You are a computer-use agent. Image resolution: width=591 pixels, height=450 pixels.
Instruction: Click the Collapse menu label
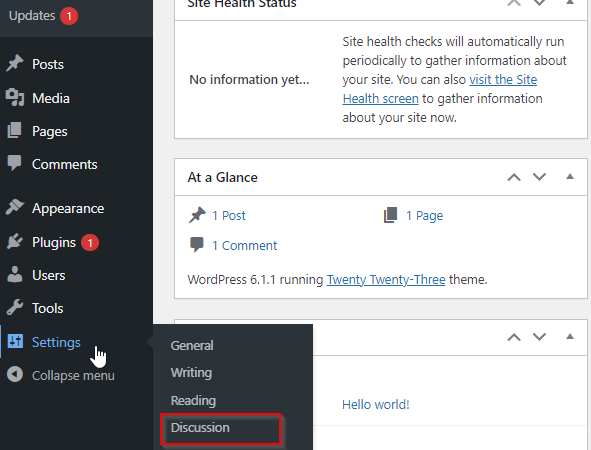pos(73,375)
